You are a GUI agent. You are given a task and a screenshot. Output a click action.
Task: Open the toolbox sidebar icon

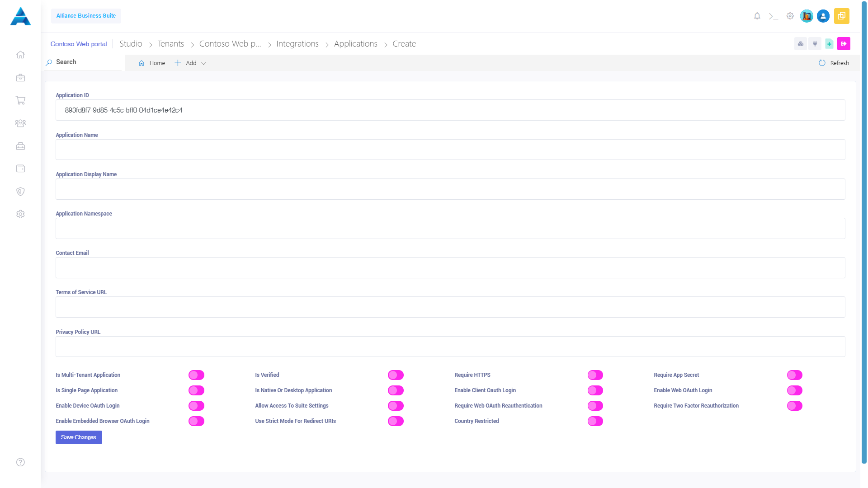point(20,146)
